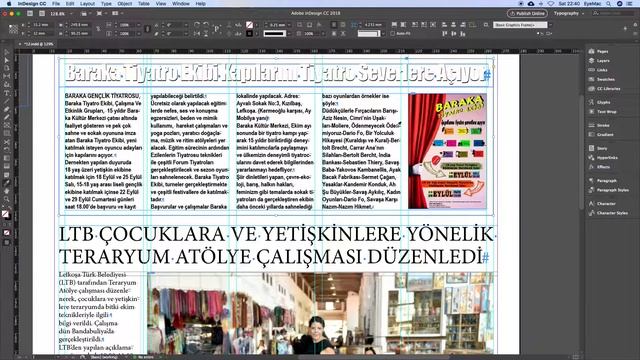
Task: Click the width value input field
Action: [80, 25]
